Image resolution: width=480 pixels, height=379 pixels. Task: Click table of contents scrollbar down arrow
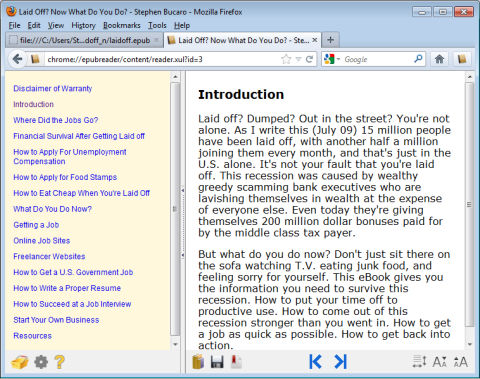175,344
